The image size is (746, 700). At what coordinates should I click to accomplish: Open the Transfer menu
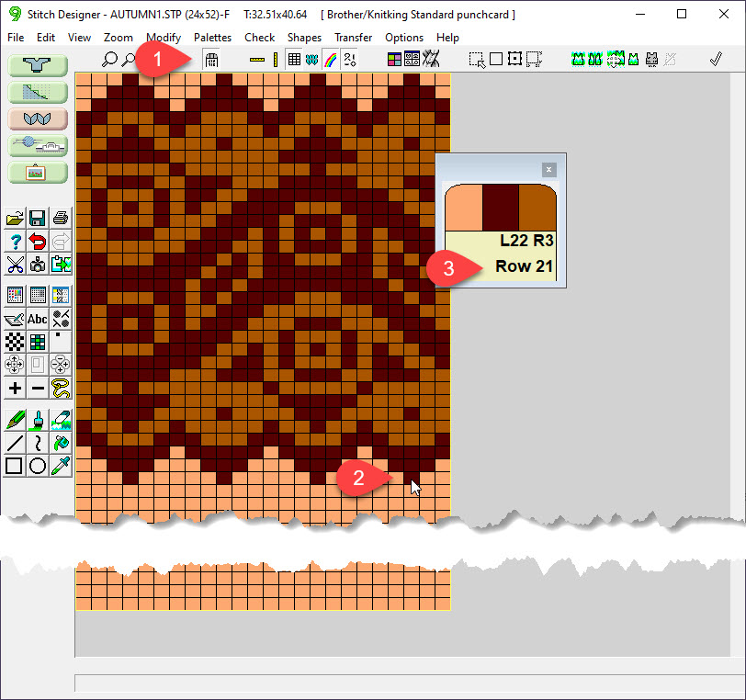pyautogui.click(x=353, y=38)
